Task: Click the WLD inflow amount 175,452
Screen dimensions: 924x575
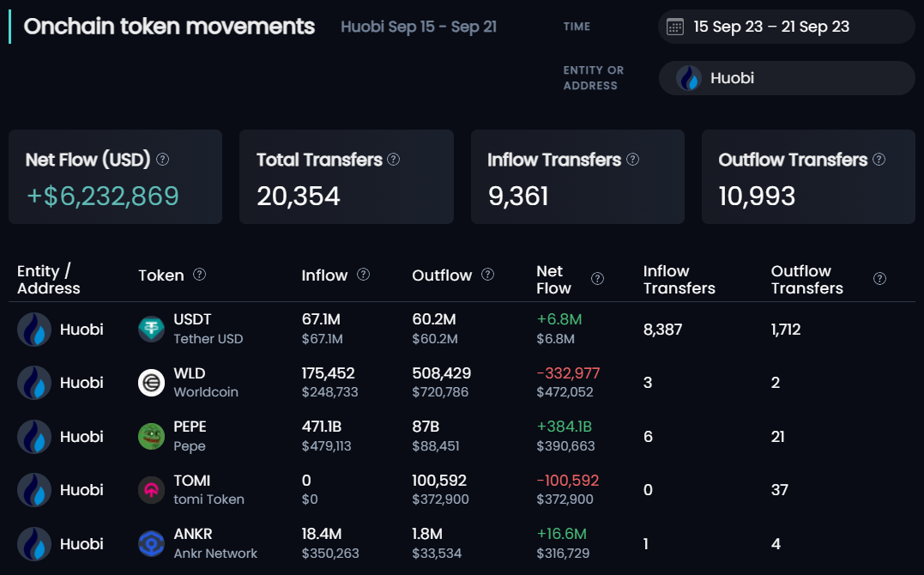Action: click(x=329, y=373)
